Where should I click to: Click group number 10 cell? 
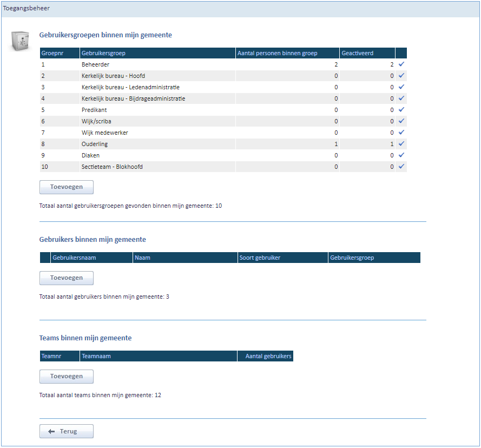coord(60,167)
